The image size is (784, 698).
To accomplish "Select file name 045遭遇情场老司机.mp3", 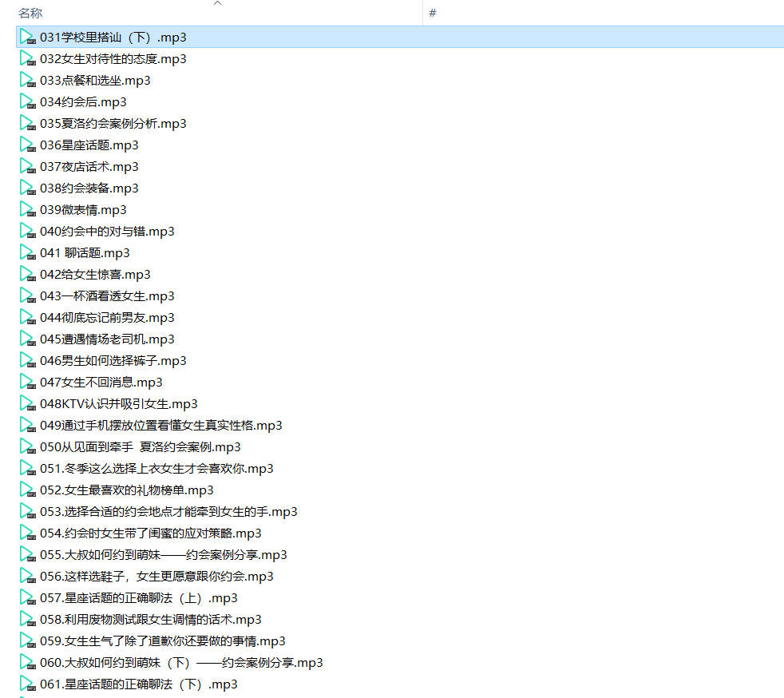I will [x=107, y=339].
